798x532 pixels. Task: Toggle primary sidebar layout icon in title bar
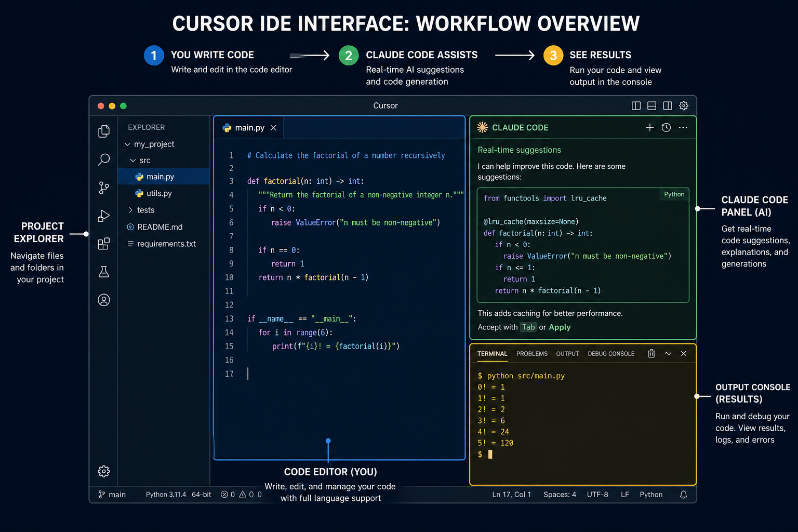(x=636, y=105)
